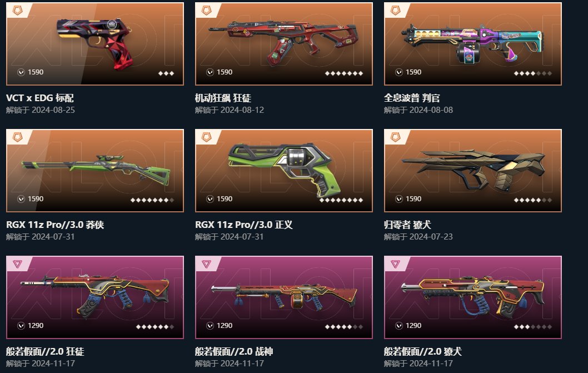
Task: Select the red 机动狂飙 狂徒 rifle thumbnail
Action: tap(284, 44)
